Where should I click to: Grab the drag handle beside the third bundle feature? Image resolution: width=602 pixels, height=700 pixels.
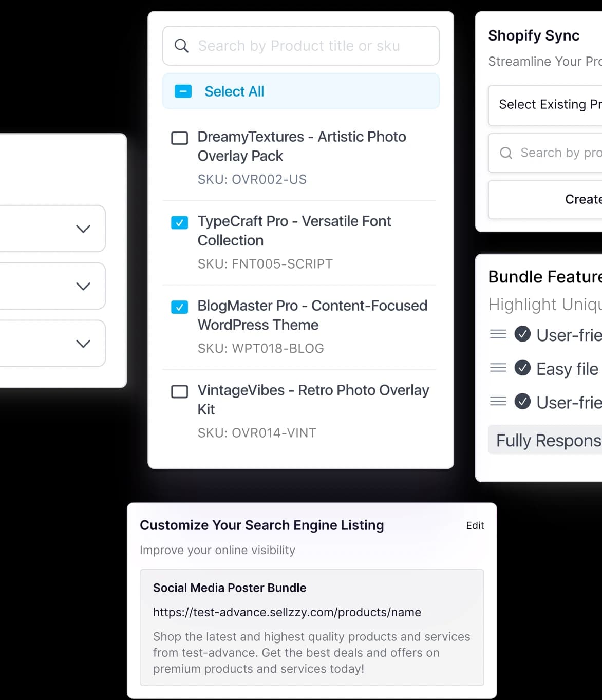(x=498, y=402)
